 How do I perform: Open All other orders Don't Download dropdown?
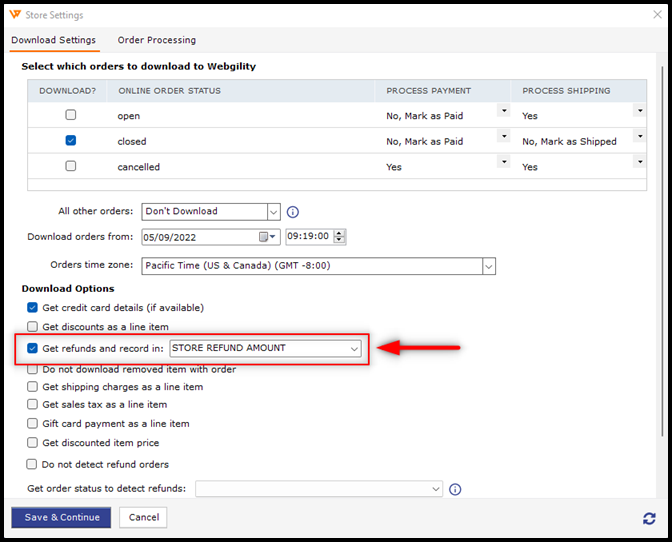[x=273, y=212]
